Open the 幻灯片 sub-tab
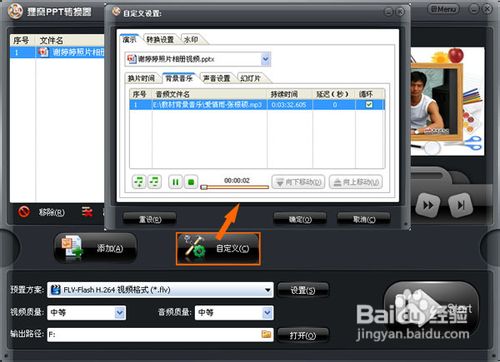500x362 pixels. click(x=250, y=78)
